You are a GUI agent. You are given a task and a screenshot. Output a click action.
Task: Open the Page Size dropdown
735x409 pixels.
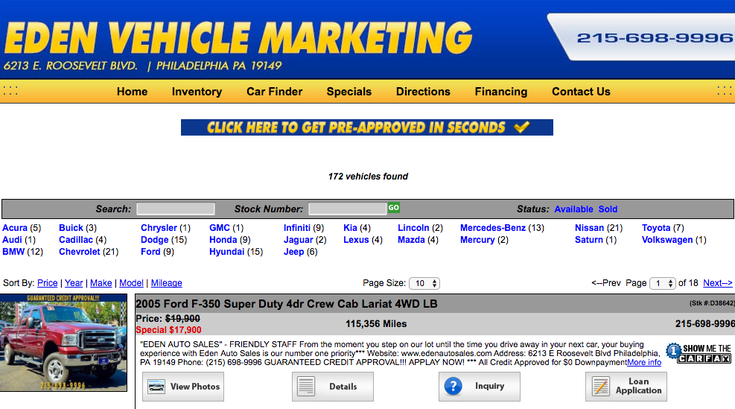425,283
